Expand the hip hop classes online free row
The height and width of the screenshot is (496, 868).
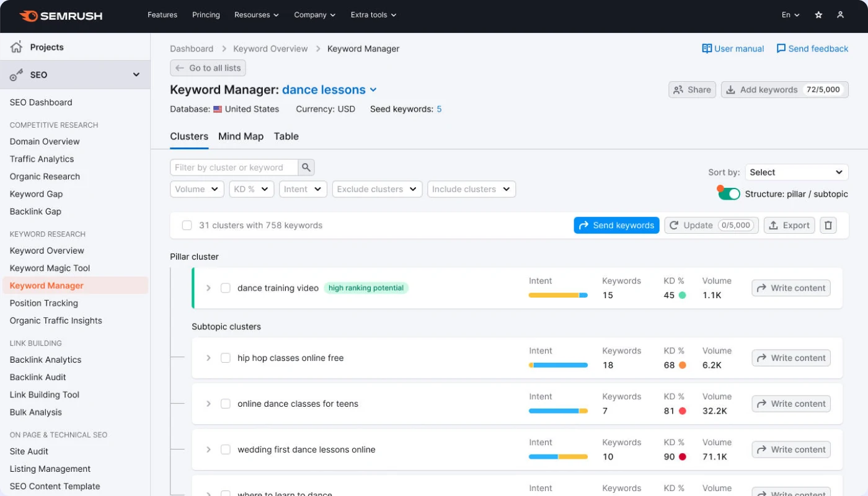208,358
